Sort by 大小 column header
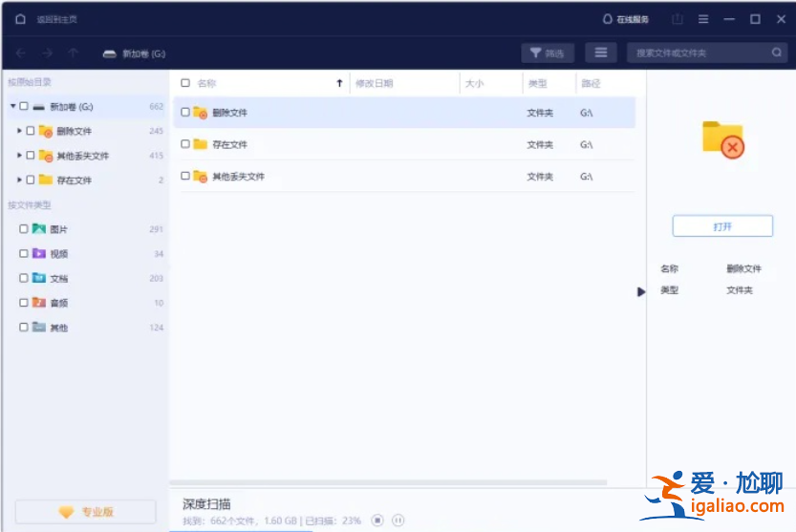This screenshot has width=796, height=532. pos(475,83)
